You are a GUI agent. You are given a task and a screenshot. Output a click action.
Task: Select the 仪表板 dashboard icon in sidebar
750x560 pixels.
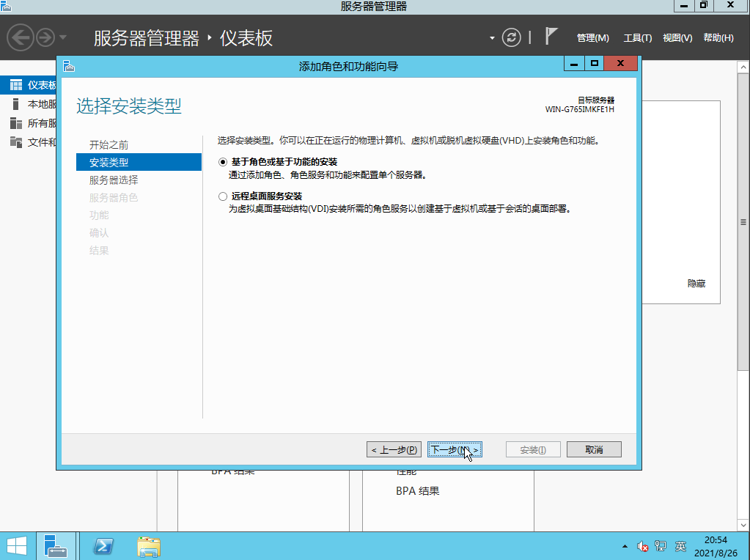(x=16, y=85)
